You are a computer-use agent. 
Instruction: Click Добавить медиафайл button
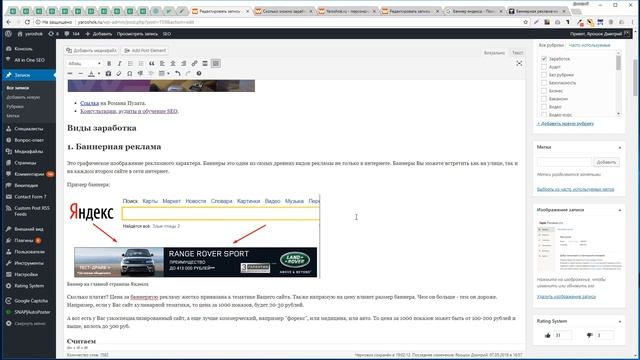point(91,50)
